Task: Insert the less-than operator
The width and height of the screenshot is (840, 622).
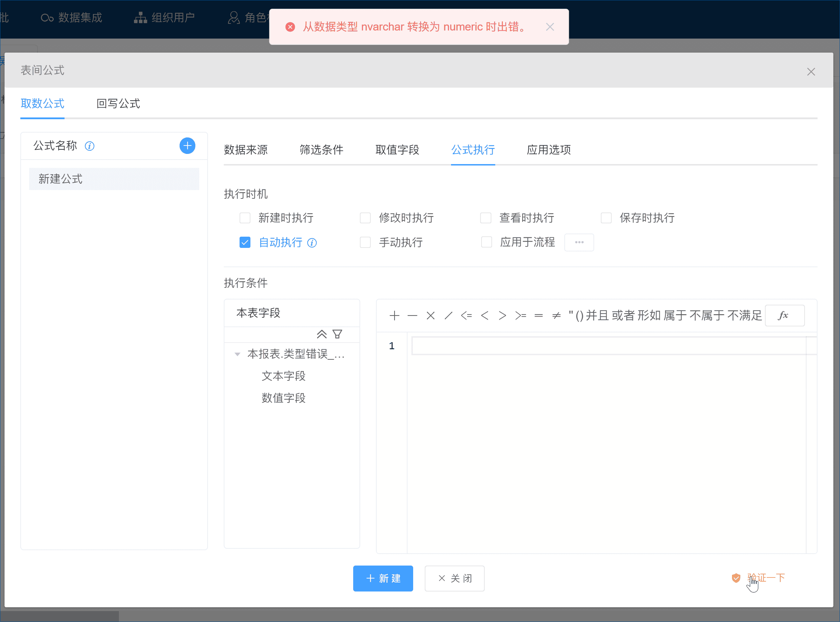Action: [484, 316]
